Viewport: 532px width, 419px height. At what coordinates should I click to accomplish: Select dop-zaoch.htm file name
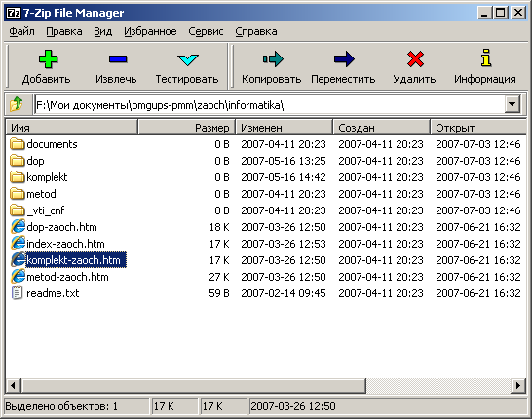coord(61,227)
